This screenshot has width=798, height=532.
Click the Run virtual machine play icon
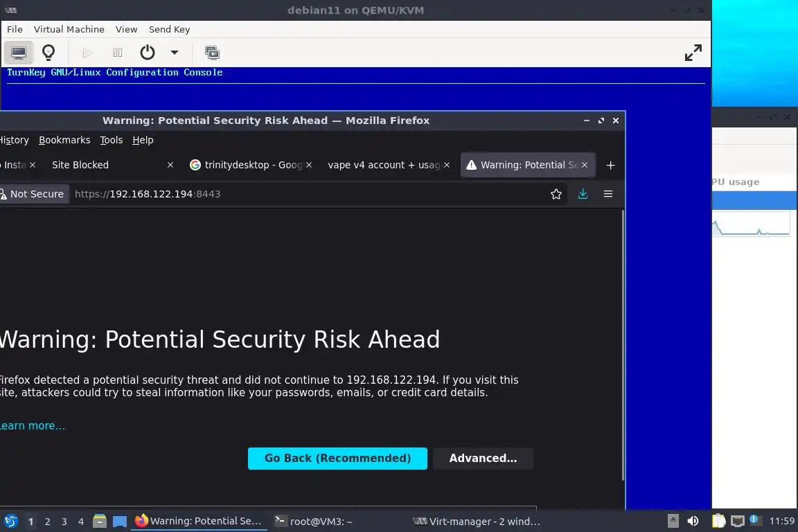tap(87, 53)
